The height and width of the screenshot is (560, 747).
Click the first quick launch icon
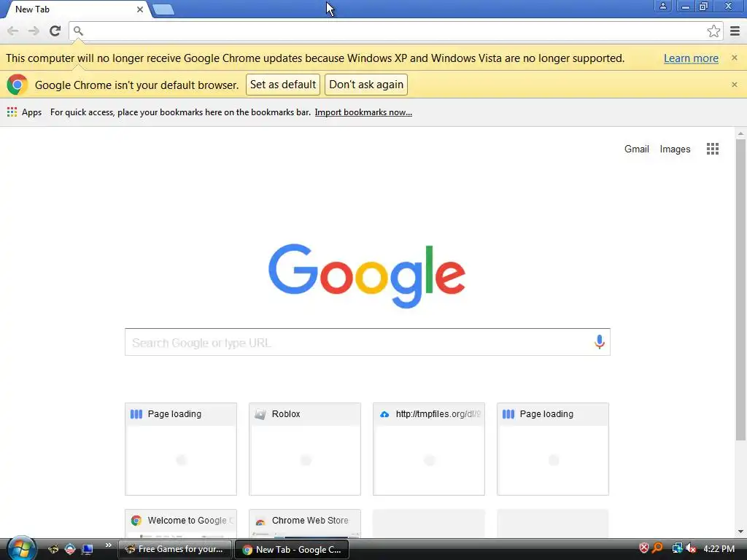[53, 549]
